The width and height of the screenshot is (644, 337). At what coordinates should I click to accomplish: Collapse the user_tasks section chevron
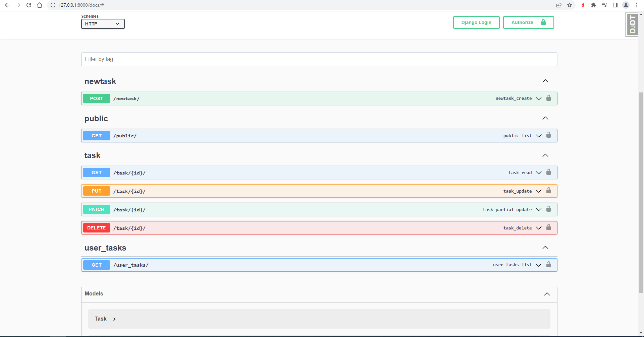click(545, 248)
